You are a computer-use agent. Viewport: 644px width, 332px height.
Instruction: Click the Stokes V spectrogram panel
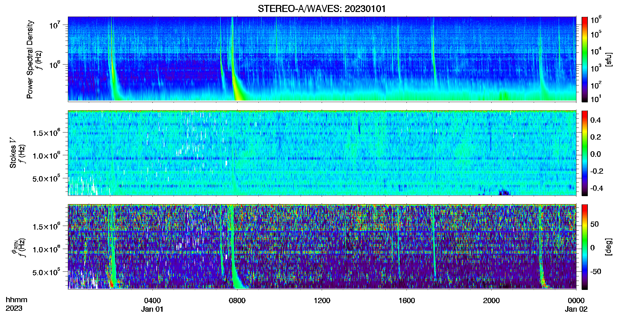[322, 153]
